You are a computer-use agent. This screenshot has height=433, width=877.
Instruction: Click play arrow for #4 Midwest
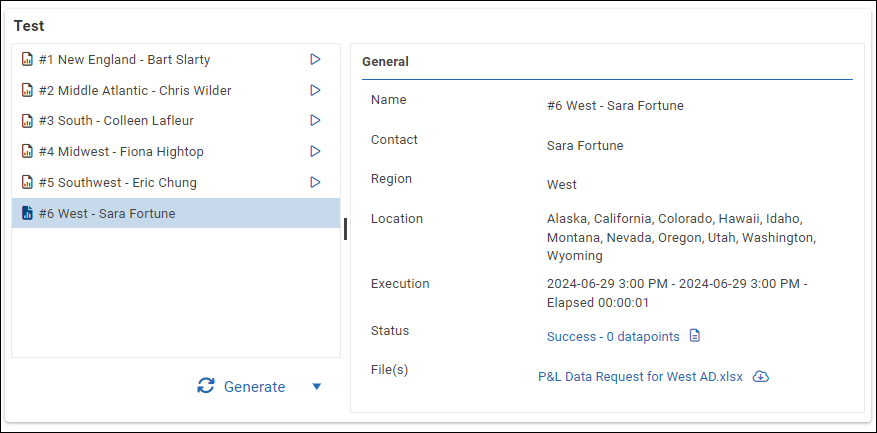[x=315, y=152]
